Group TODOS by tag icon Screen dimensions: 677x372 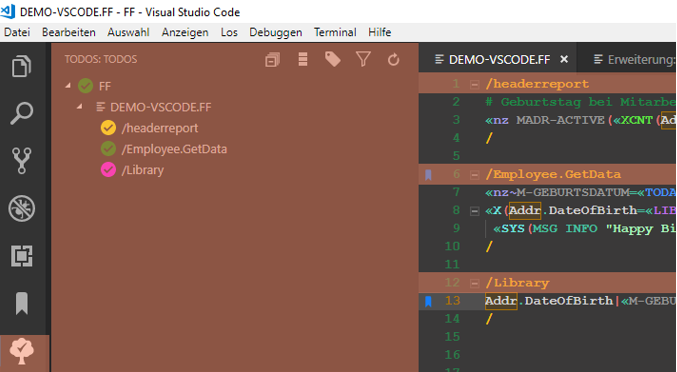[x=332, y=59]
